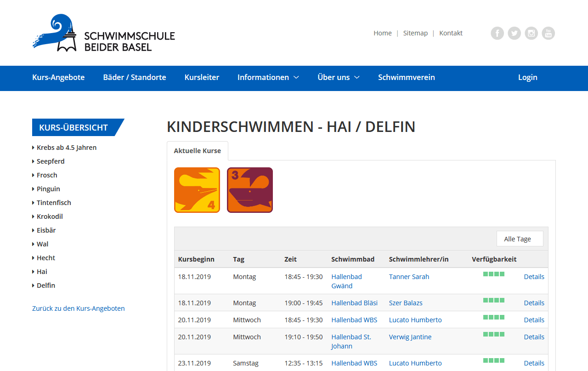Click the Login link
This screenshot has height=371, width=588.
[527, 77]
